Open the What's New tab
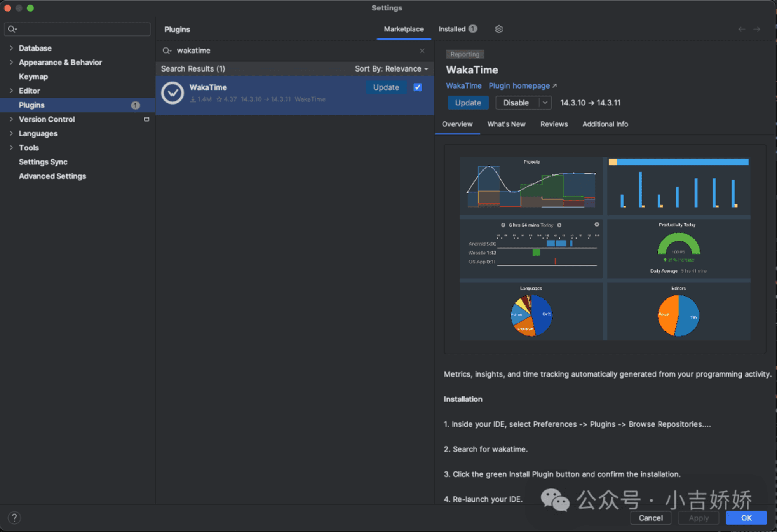Screen dimensions: 777x532 (x=506, y=124)
